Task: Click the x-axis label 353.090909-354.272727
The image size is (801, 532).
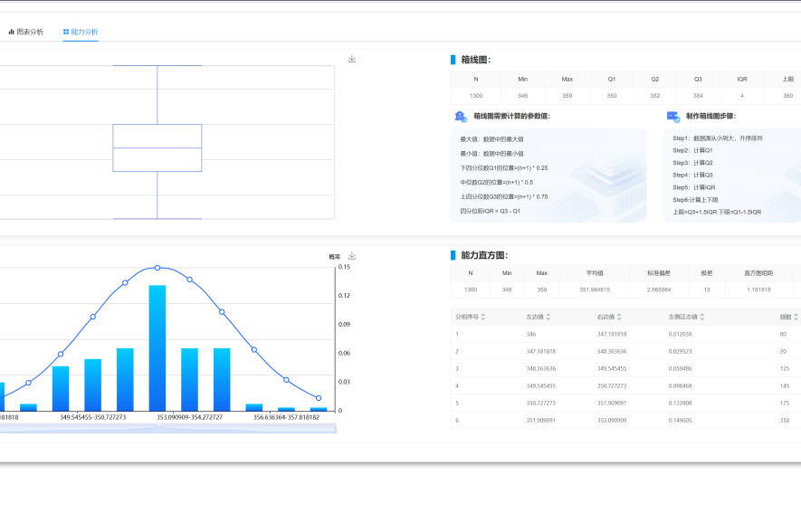Action: tap(189, 417)
